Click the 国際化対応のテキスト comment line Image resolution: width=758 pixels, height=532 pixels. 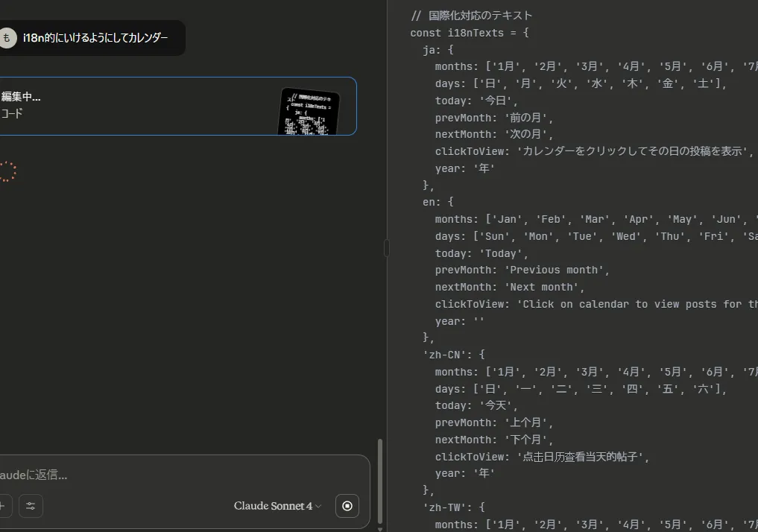(x=472, y=16)
